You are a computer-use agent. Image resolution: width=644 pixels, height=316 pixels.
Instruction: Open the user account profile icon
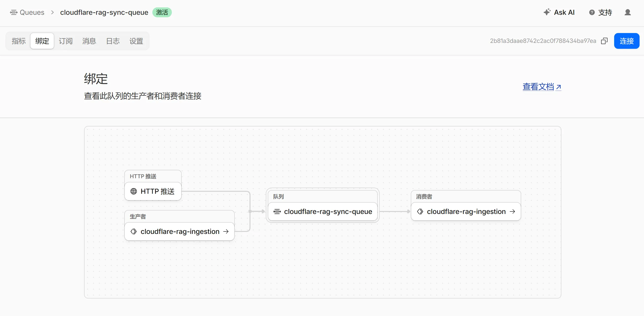pyautogui.click(x=627, y=12)
